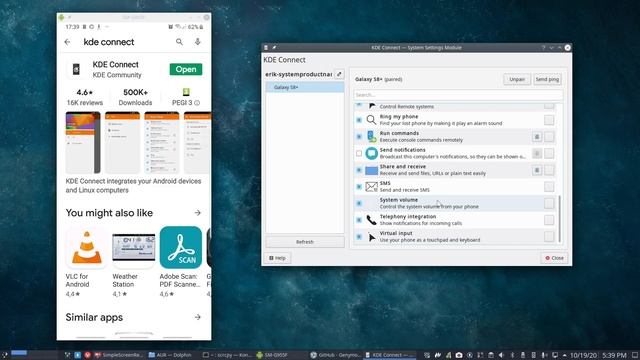640x360 pixels.
Task: Click the camera icon in system tray
Action: [459, 355]
